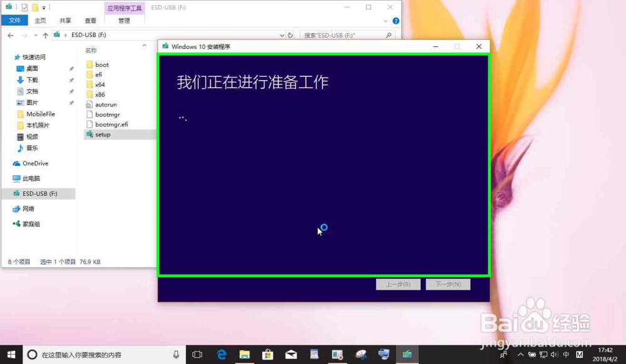Click the network icon in the system tray
Screen dimensions: 626x364
543,355
